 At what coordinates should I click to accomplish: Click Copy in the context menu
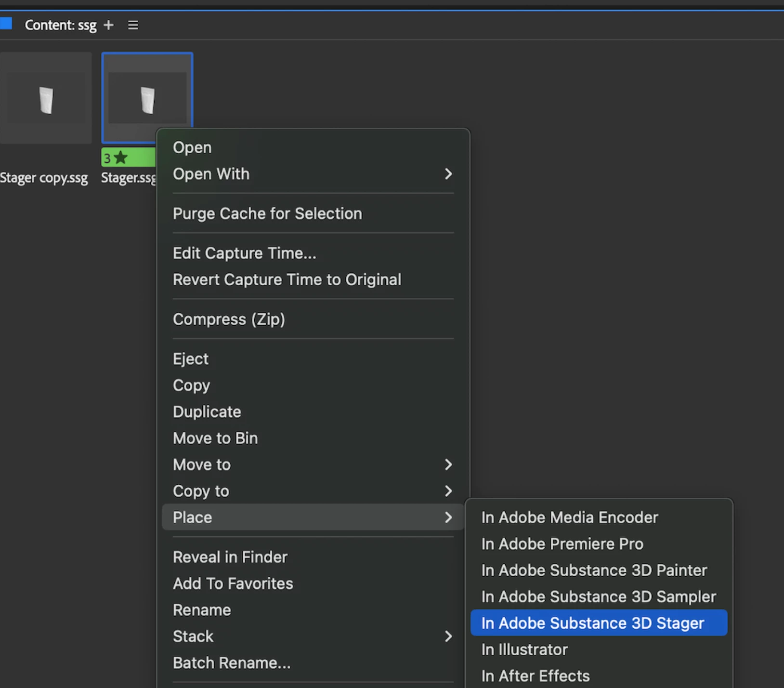click(313, 385)
